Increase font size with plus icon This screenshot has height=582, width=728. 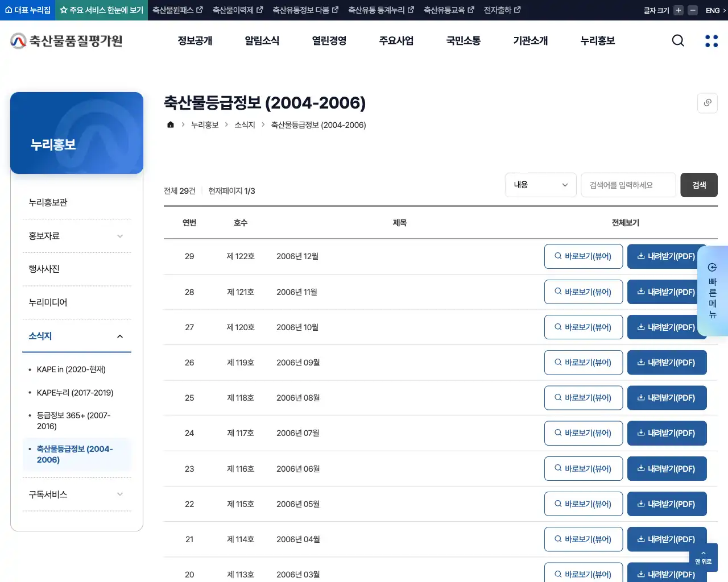[678, 10]
